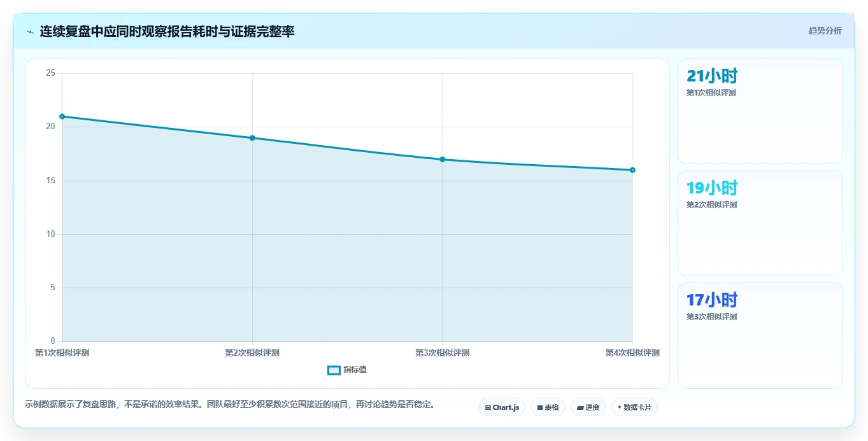
Task: Click the 第4次相似评测 axis label
Action: (632, 353)
